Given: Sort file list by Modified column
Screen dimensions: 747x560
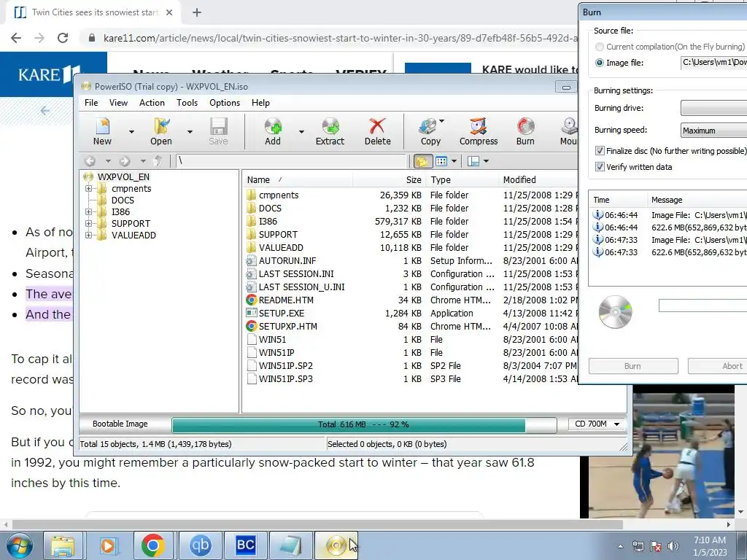Looking at the screenshot, I should click(x=538, y=180).
